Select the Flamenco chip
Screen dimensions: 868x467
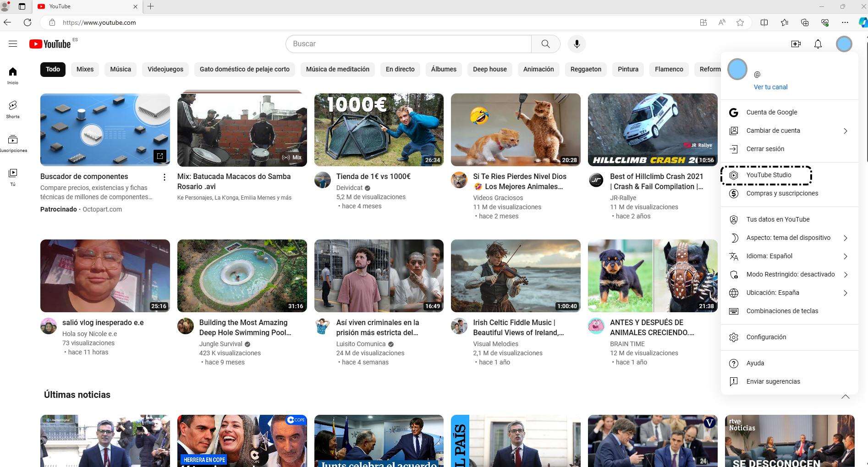(669, 69)
